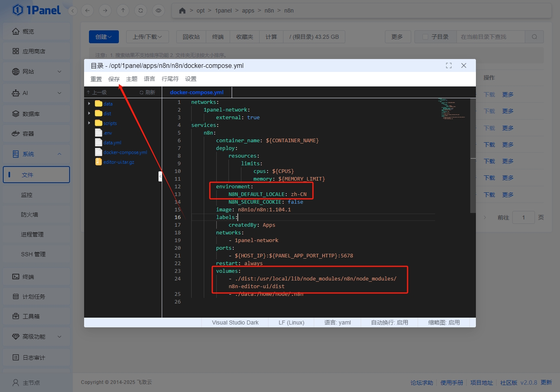Image resolution: width=560 pixels, height=392 pixels.
Task: Open 应用商店 app store
Action: (x=36, y=51)
